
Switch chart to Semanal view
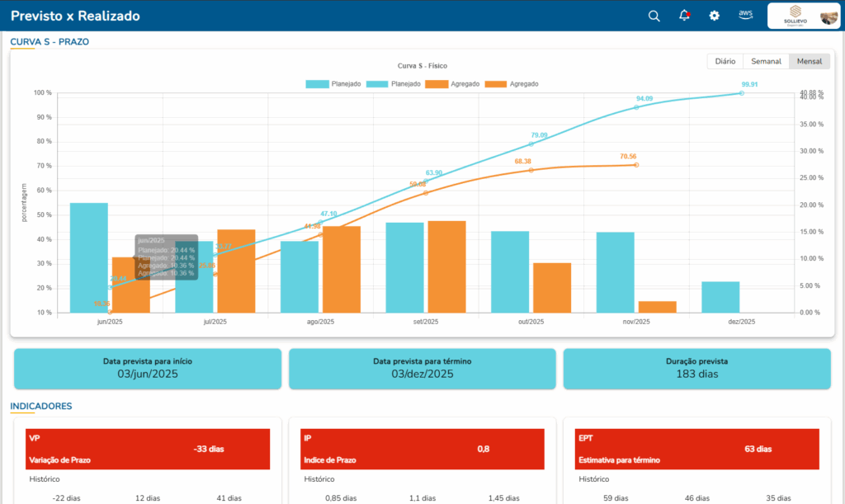(x=766, y=61)
